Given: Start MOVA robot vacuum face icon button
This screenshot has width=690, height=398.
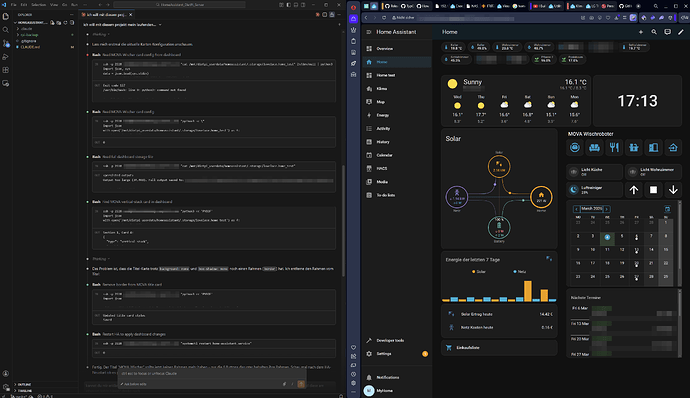Looking at the screenshot, I should click(x=575, y=147).
